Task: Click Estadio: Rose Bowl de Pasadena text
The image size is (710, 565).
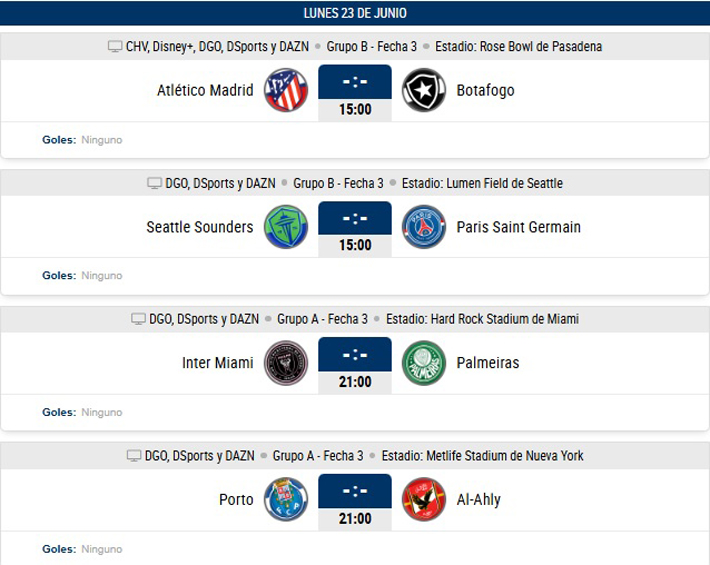Action: coord(518,47)
